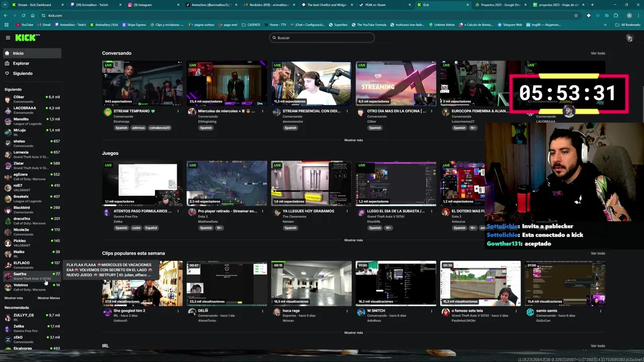Click the adinross tag
Screen dimensions: 644x362
(x=138, y=128)
